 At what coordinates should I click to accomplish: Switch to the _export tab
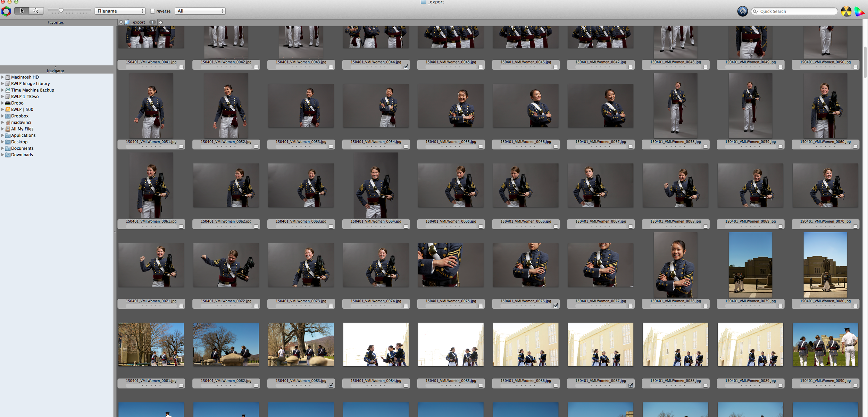pos(138,22)
